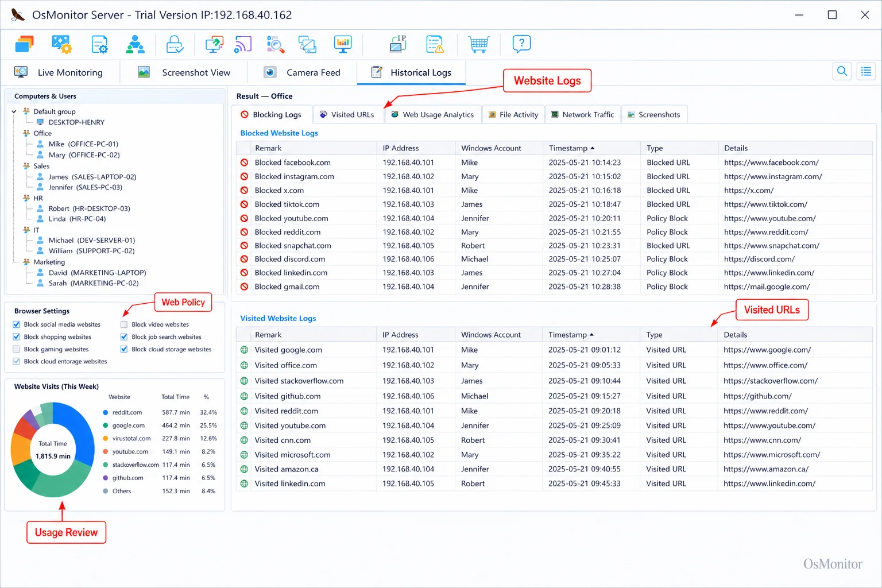Enable Block video websites
Image resolution: width=882 pixels, height=588 pixels.
(124, 324)
